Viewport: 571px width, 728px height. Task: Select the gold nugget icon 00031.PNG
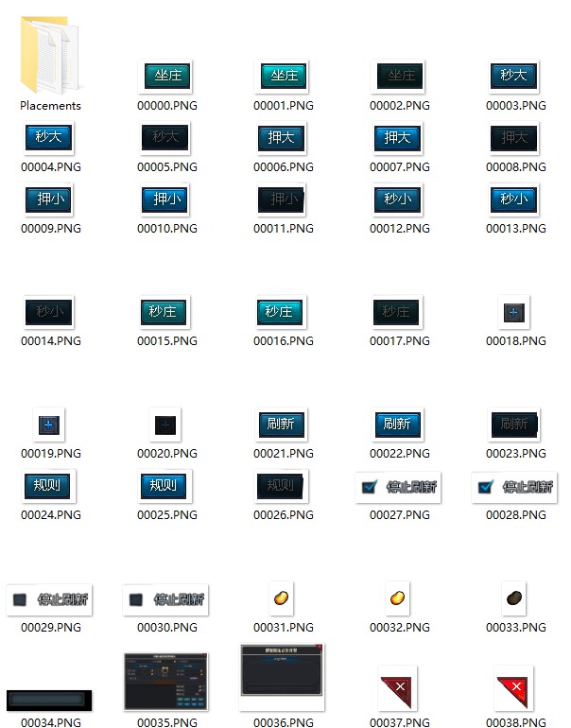(x=281, y=598)
